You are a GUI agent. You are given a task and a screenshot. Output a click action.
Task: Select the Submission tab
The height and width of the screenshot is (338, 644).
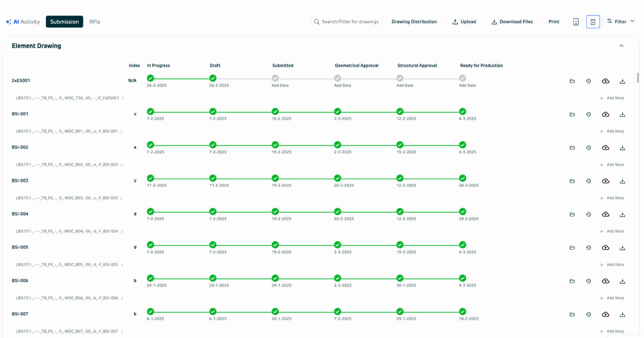pos(64,22)
